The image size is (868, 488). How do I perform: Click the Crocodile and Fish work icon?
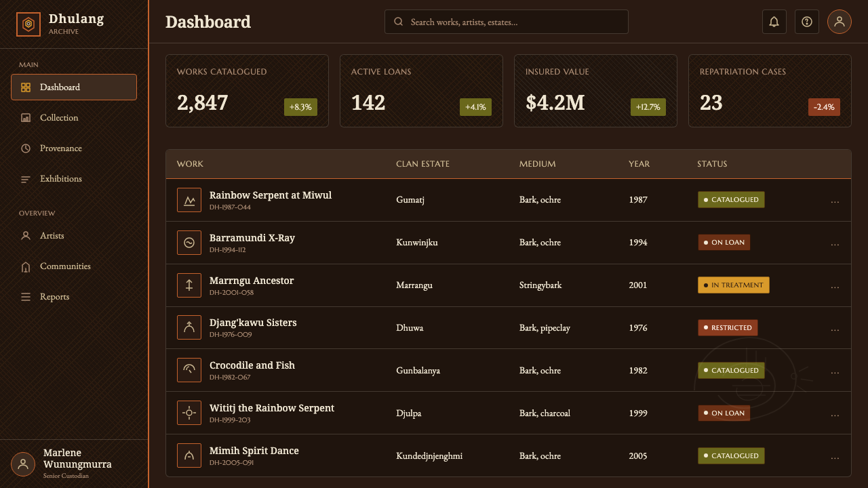pyautogui.click(x=189, y=370)
